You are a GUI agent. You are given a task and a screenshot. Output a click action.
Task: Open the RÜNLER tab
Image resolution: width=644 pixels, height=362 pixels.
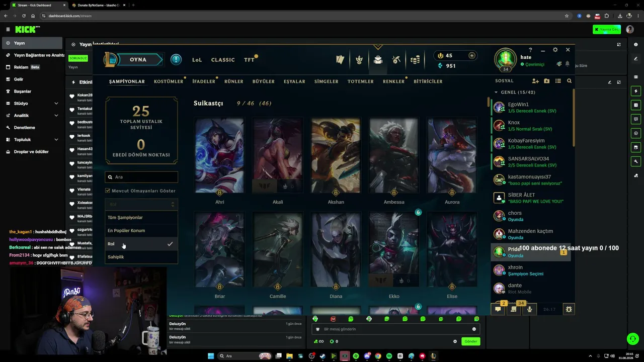233,81
